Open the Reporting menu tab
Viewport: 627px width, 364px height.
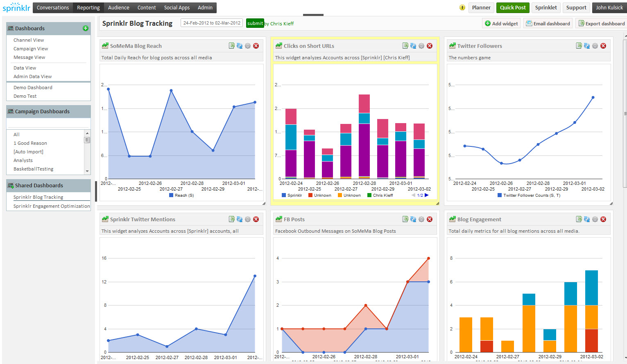click(x=88, y=7)
